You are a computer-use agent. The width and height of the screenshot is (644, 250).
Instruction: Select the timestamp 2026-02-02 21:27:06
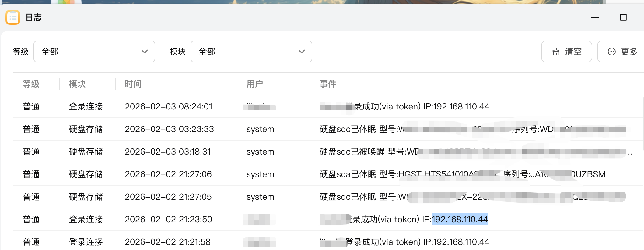point(168,174)
